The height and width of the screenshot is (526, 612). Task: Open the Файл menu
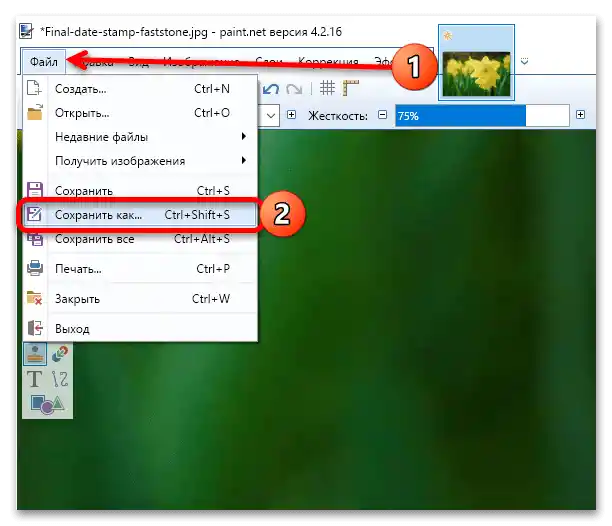pyautogui.click(x=43, y=62)
